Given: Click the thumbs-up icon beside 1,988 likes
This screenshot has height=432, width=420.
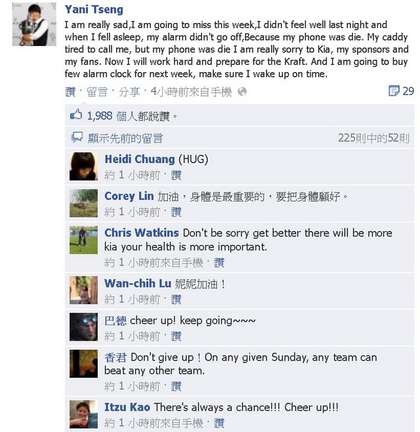Looking at the screenshot, I should pyautogui.click(x=76, y=115).
